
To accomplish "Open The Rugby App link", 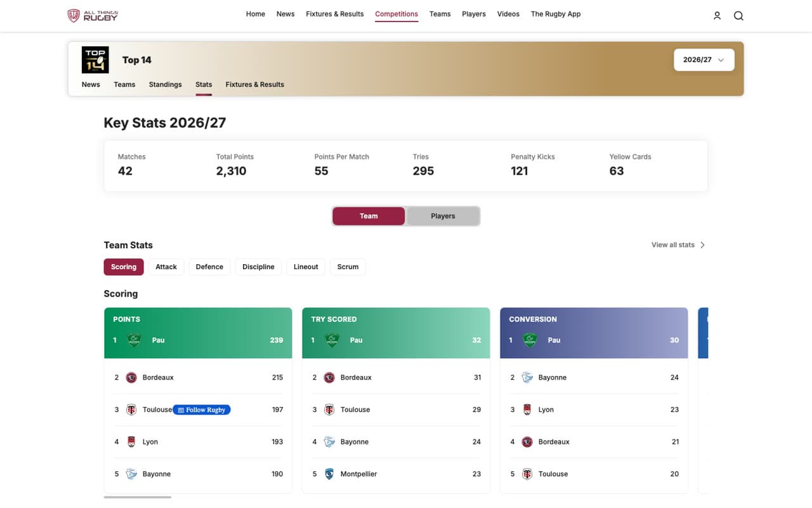I will tap(556, 14).
